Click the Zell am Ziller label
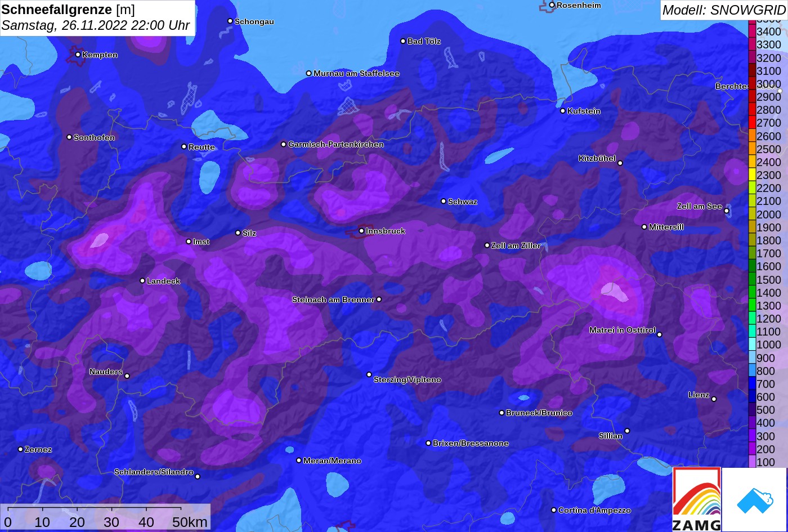Image resolution: width=788 pixels, height=532 pixels. coord(516,245)
